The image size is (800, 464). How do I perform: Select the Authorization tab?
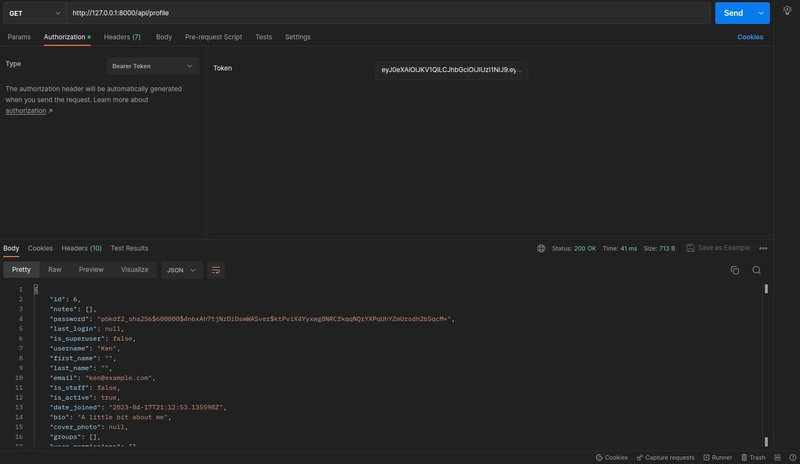[x=67, y=37]
